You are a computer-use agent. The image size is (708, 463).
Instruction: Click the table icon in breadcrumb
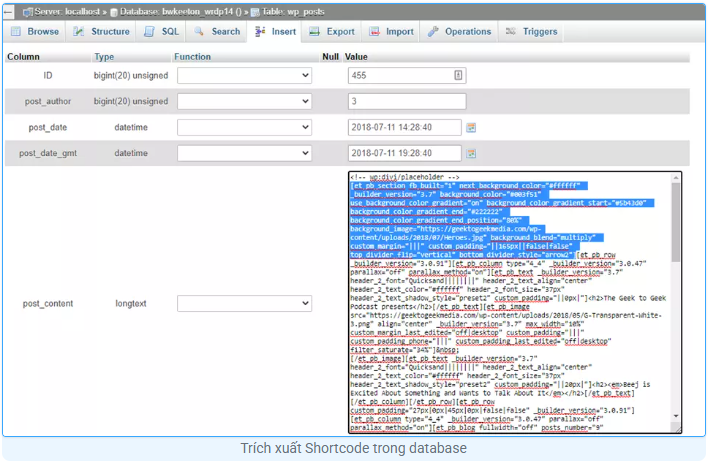point(255,12)
